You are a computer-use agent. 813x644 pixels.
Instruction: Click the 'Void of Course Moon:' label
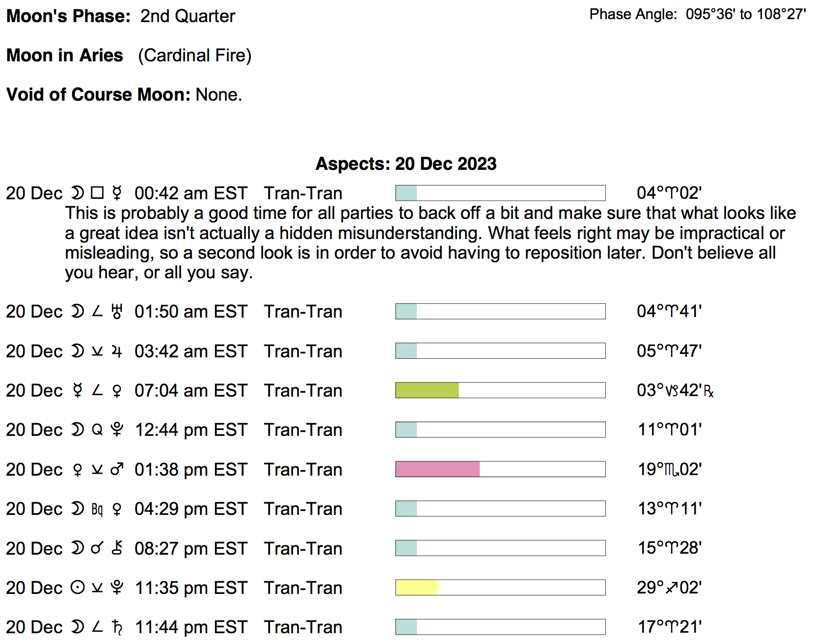coord(98,95)
